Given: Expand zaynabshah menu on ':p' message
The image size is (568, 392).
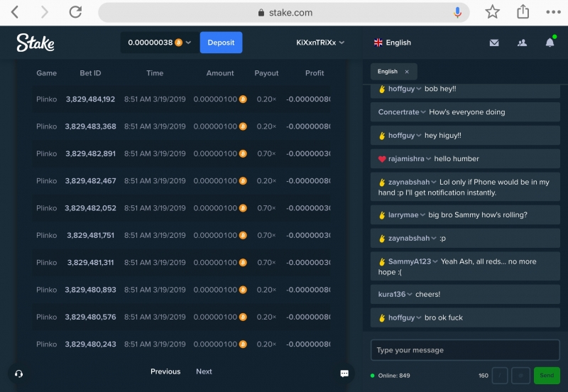Looking at the screenshot, I should tap(434, 239).
